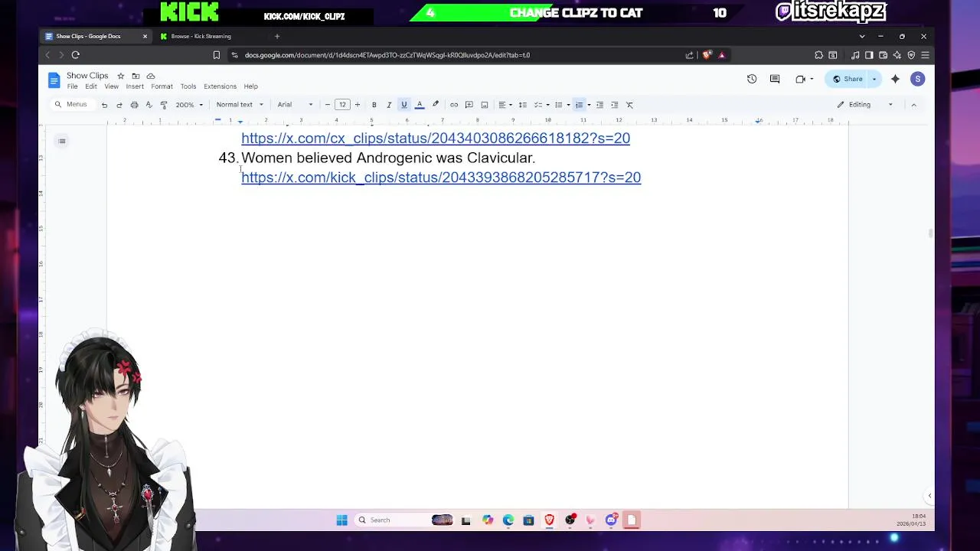Open the account avatar labeled S
980x551 pixels.
tap(917, 79)
